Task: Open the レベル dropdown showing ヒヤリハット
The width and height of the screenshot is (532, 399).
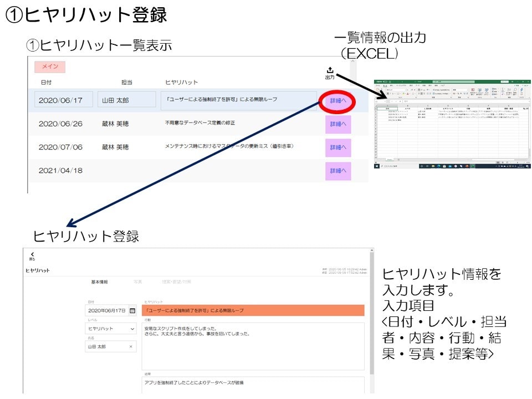Action: coord(111,329)
